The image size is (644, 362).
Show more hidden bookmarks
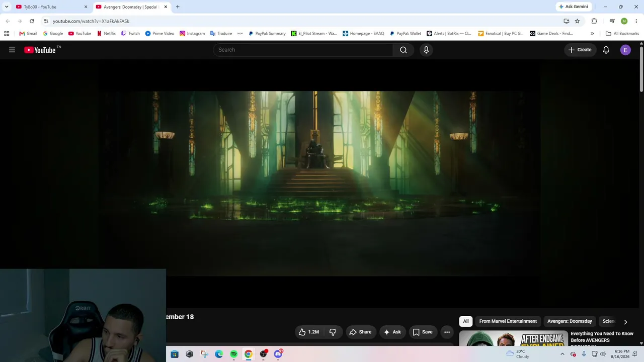click(592, 34)
